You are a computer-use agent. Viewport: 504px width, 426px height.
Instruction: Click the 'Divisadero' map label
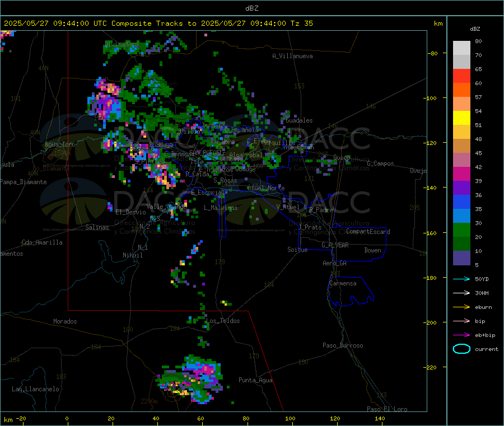tap(121, 44)
